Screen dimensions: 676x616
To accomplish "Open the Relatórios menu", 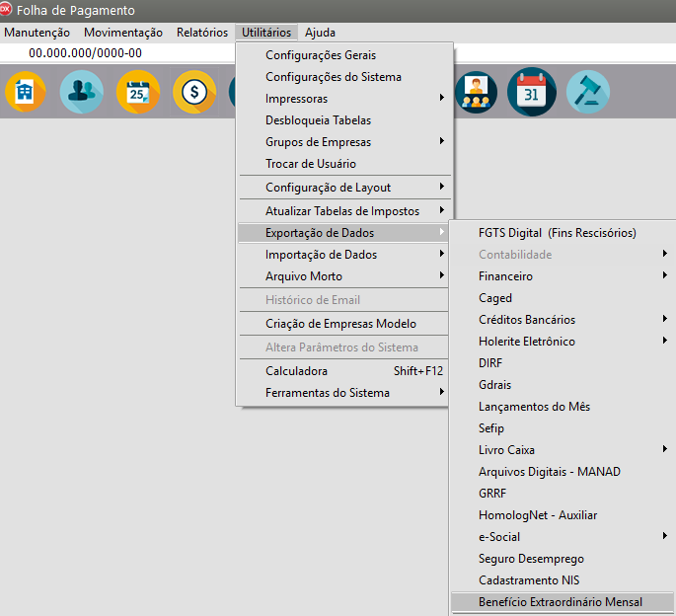I will point(202,33).
